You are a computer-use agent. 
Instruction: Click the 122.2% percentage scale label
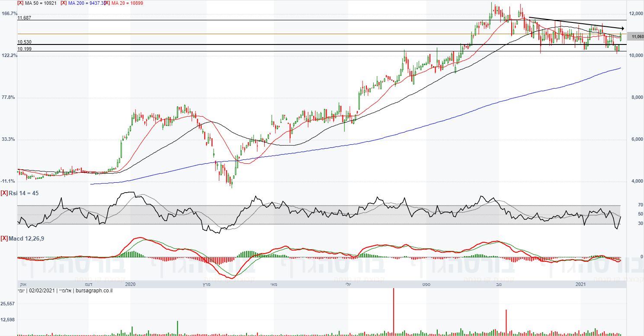point(10,55)
